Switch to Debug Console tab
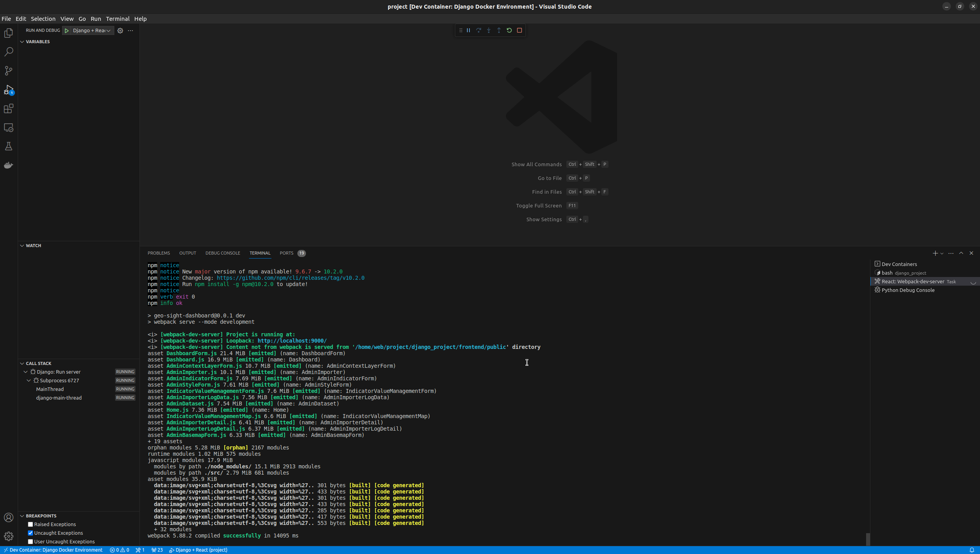The height and width of the screenshot is (554, 980). point(223,253)
